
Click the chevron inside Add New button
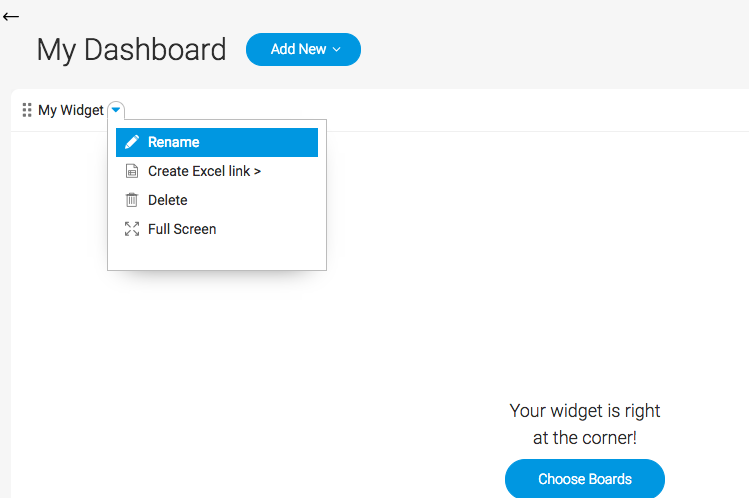pyautogui.click(x=336, y=49)
